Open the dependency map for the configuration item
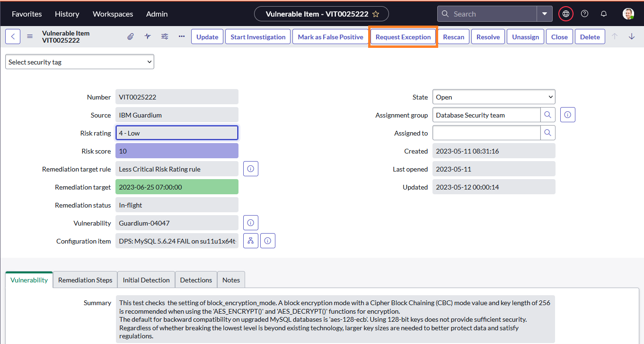 tap(250, 240)
